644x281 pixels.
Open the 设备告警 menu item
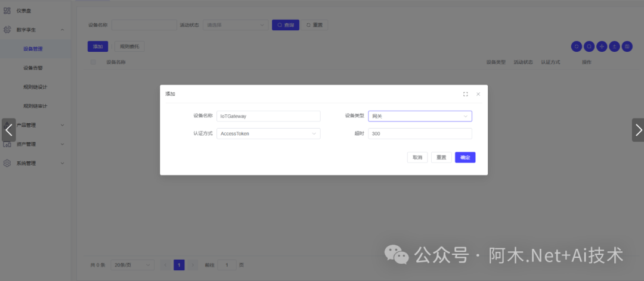(x=33, y=68)
